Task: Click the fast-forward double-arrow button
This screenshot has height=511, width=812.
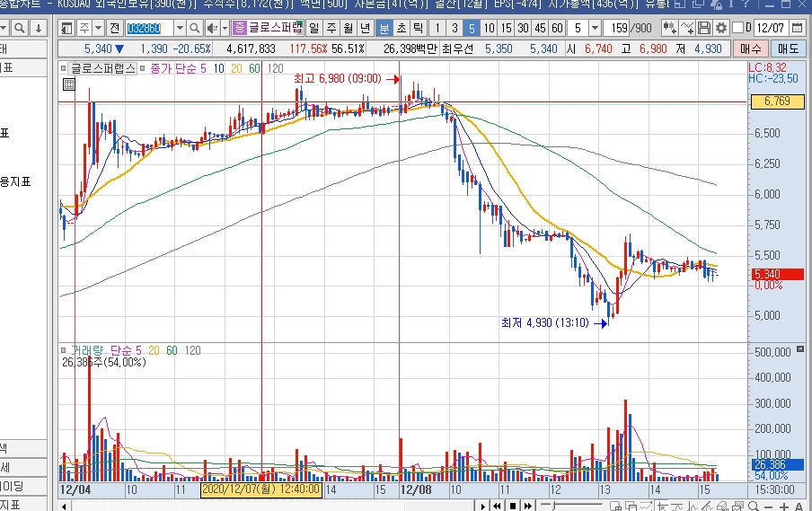Action: click(x=527, y=506)
